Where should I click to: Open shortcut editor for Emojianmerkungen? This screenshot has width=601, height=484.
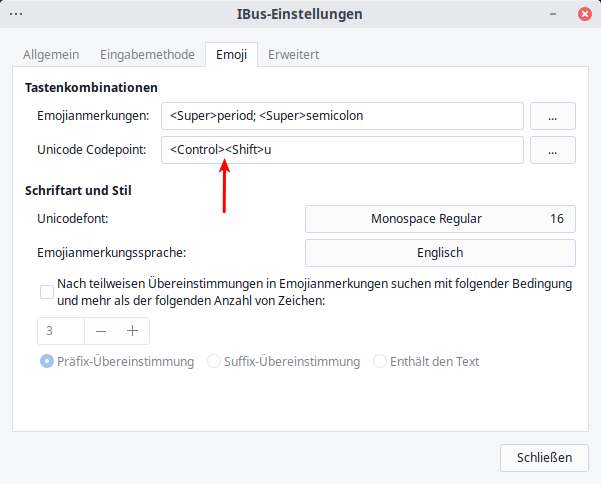tap(553, 116)
